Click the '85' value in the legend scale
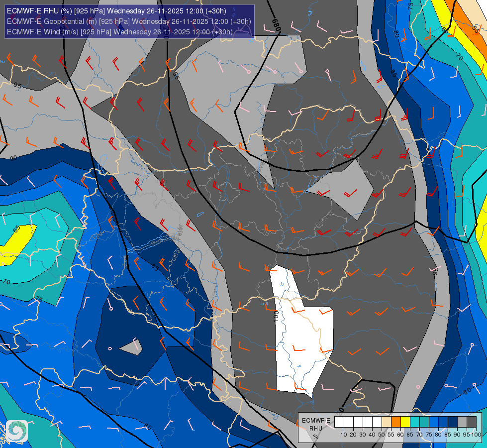 [448, 435]
